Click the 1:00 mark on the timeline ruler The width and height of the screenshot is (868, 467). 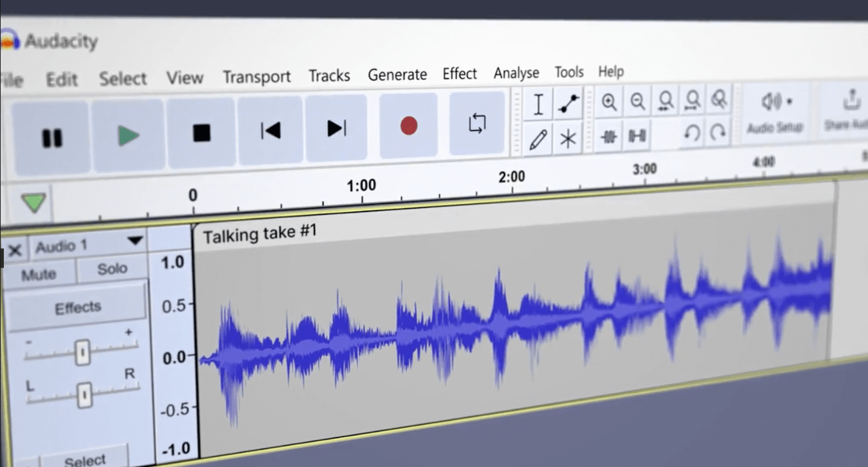click(x=361, y=186)
